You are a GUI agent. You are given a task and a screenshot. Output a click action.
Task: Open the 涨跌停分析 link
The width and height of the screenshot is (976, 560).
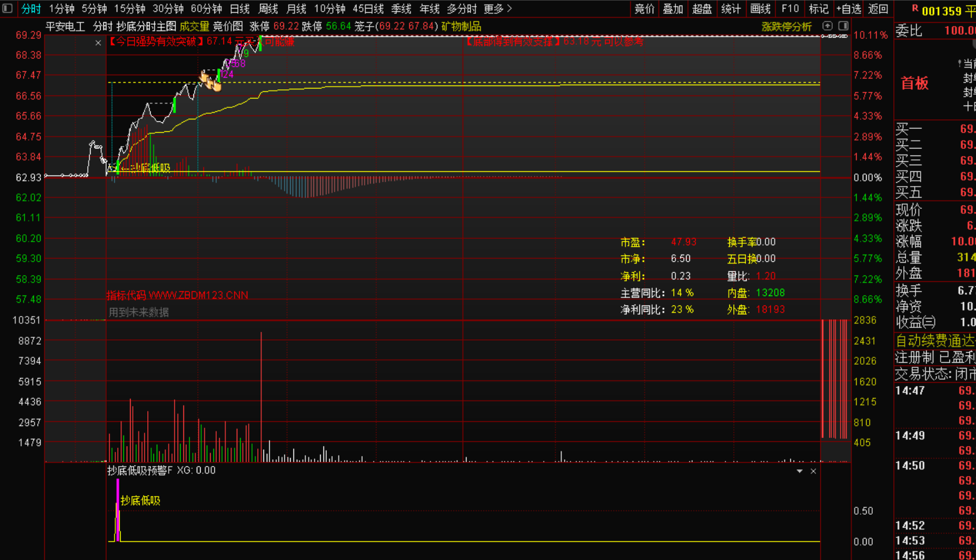pyautogui.click(x=786, y=27)
